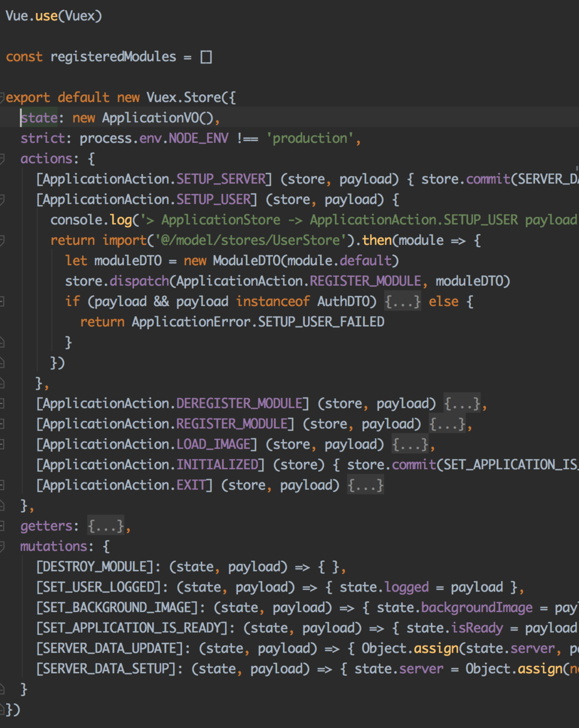Screen dimensions: 579x728
Task: Click 'SETUP_SERVER' action constant
Action: pos(221,179)
